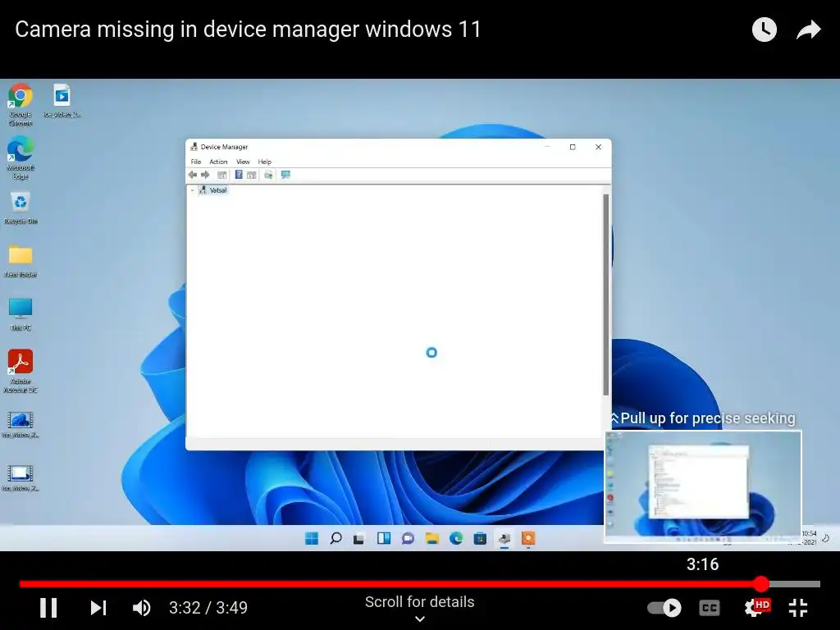
Task: Click Scan for hardware changes icon
Action: pos(285,175)
